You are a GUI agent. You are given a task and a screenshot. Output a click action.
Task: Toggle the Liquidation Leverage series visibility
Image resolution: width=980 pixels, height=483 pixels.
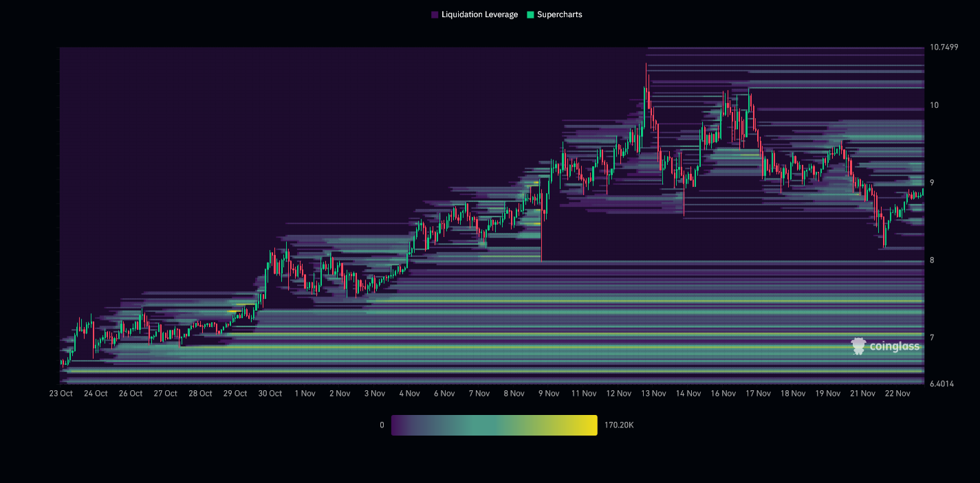tap(475, 14)
